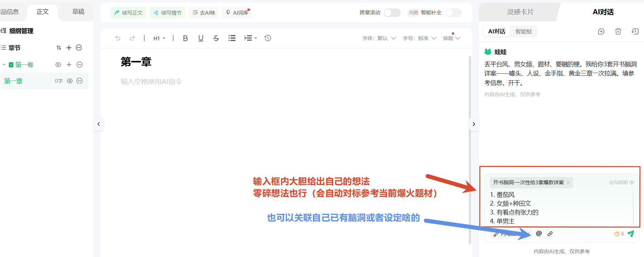Screen dimensions: 644x257
Task: Collapse the right AI panel with the arrow handle
Action: pyautogui.click(x=474, y=124)
